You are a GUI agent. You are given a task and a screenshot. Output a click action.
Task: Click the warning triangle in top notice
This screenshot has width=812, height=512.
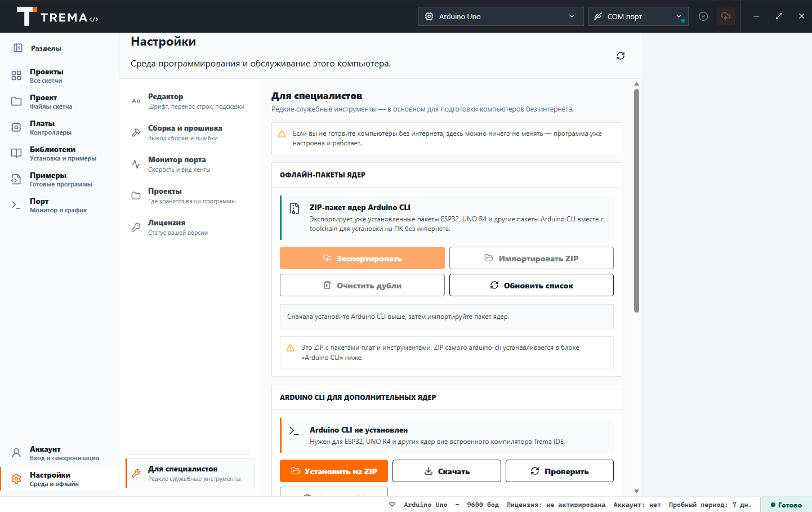coord(282,134)
